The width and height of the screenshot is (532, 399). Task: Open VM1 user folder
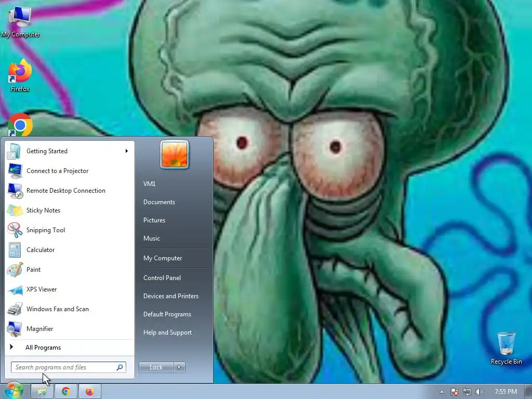tap(149, 183)
